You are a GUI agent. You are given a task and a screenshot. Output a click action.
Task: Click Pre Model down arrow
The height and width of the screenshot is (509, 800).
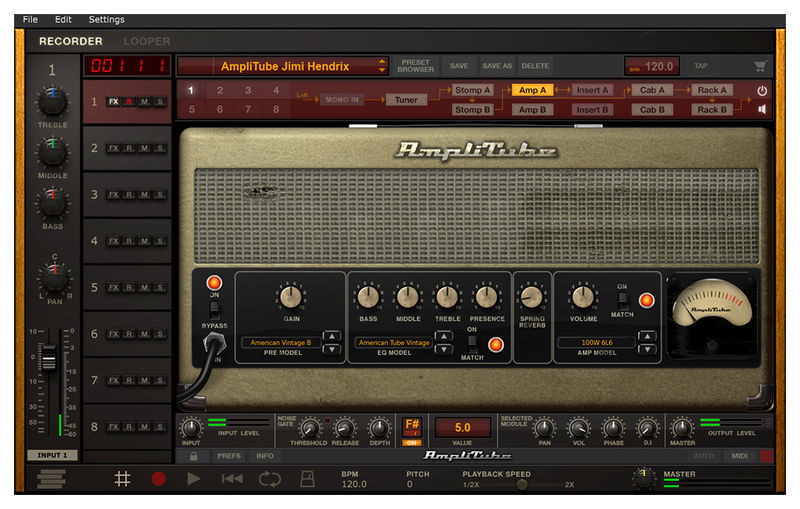[332, 349]
